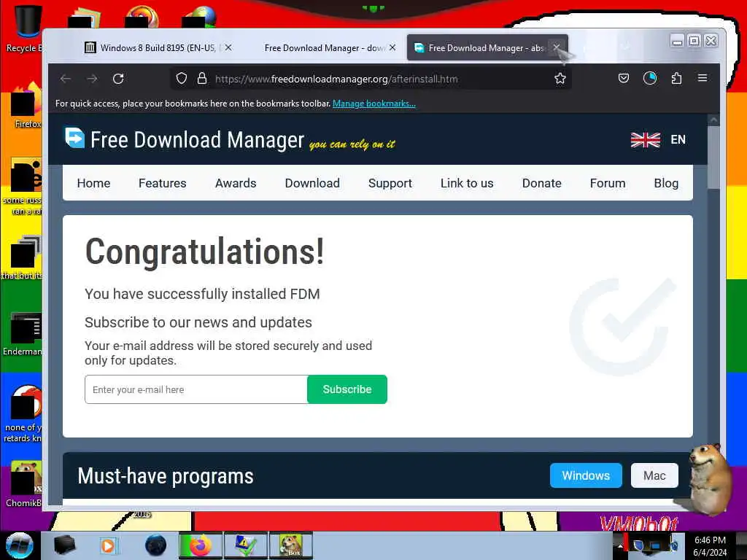Screen dimensions: 747x560
Task: Click the Firefox account circle icon
Action: [x=650, y=78]
